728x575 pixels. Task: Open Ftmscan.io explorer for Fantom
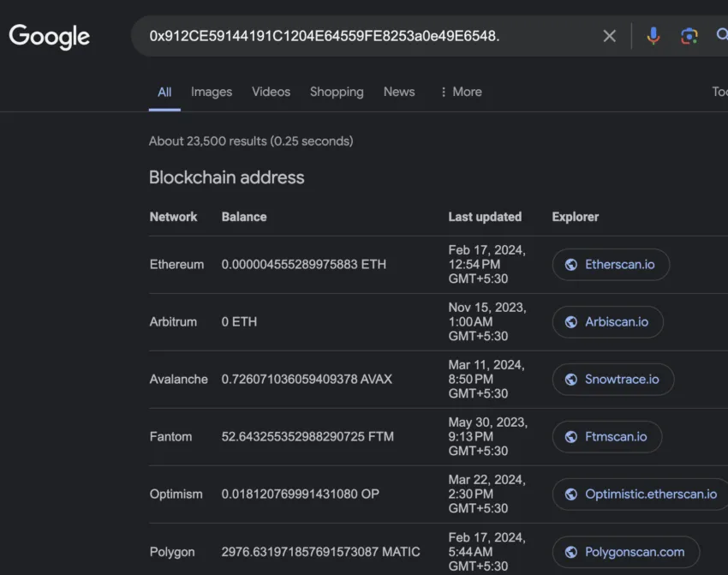point(616,437)
